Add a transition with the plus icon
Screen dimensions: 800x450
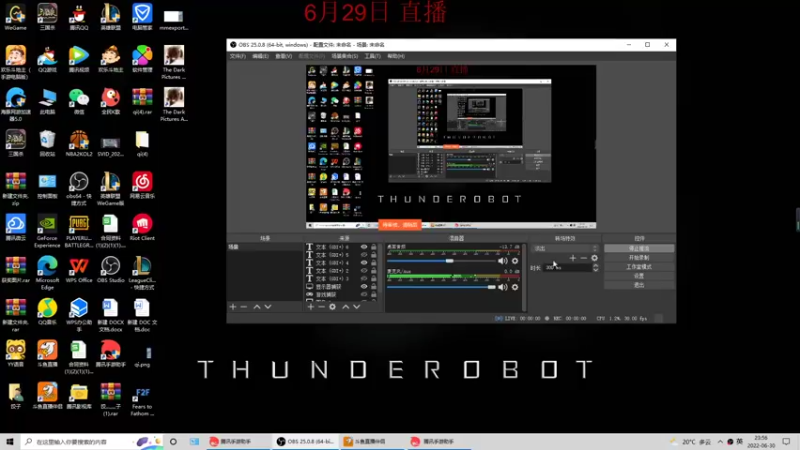click(x=572, y=258)
